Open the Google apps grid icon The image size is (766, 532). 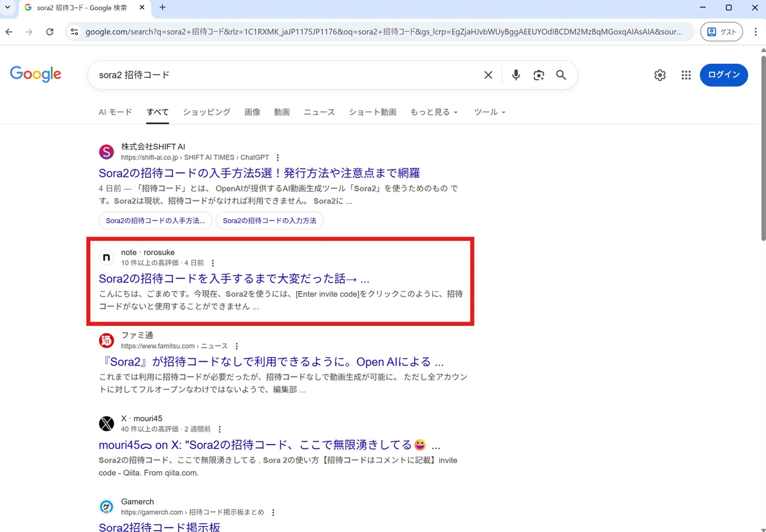(686, 75)
